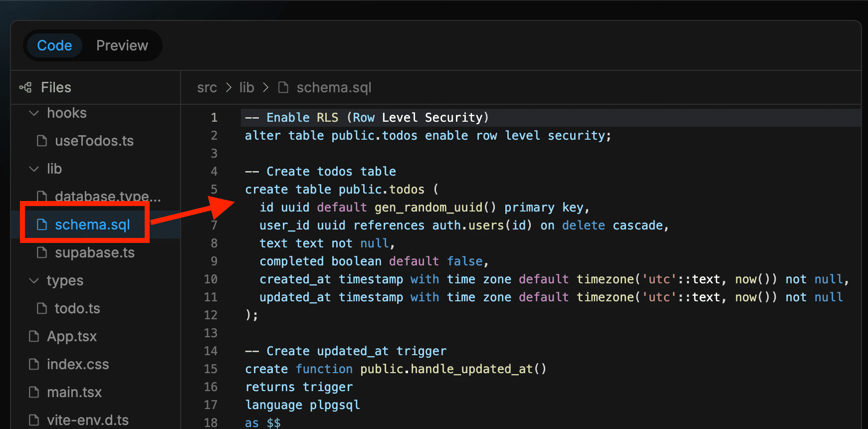
Task: Collapse the lib folder chevron
Action: (x=34, y=169)
